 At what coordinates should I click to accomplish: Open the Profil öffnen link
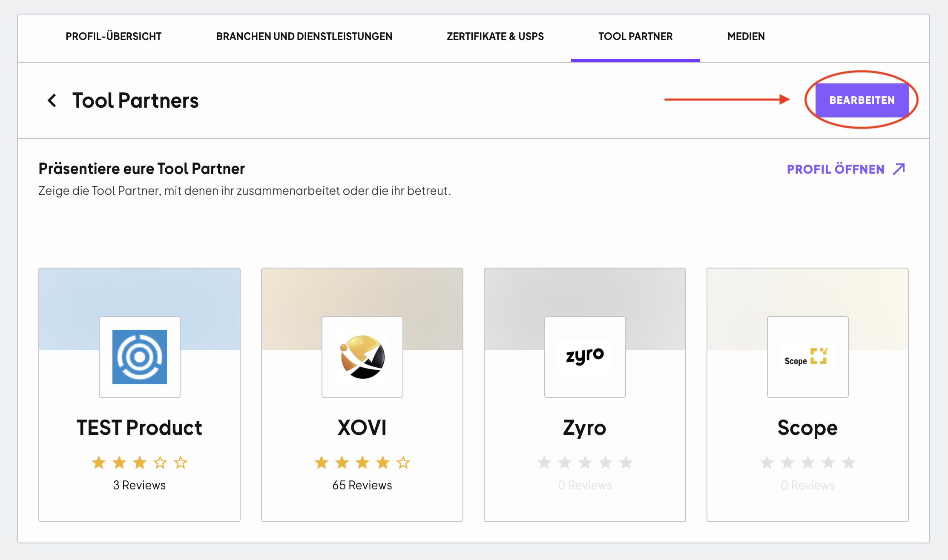point(846,169)
